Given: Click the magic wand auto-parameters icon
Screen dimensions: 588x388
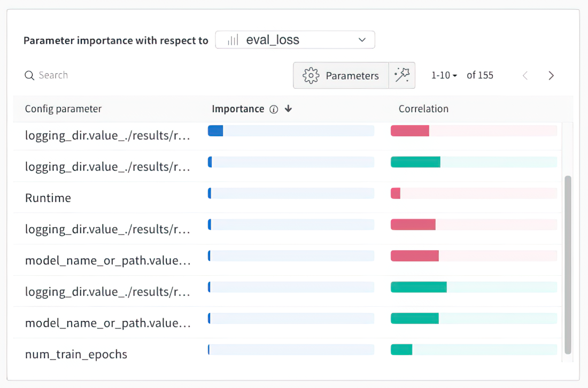Looking at the screenshot, I should (x=402, y=75).
